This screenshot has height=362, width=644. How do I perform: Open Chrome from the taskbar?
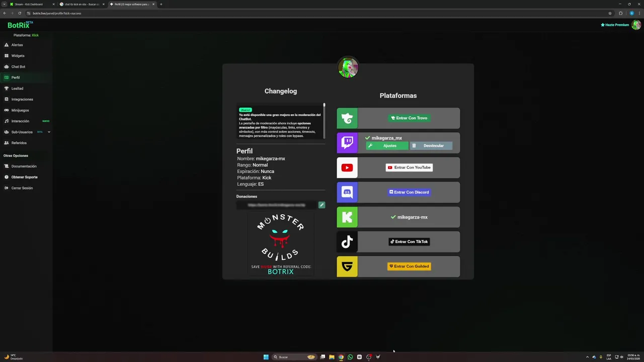341,357
